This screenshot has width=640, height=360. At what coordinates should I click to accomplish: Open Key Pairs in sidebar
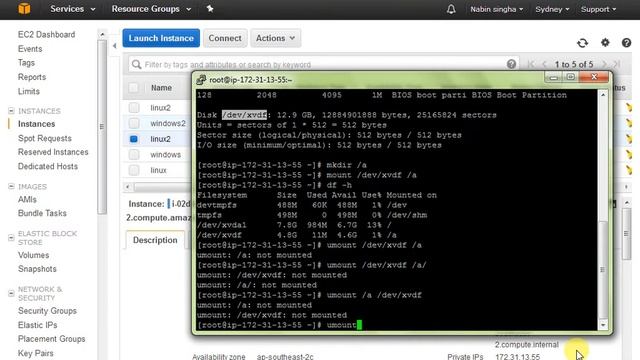(x=36, y=353)
